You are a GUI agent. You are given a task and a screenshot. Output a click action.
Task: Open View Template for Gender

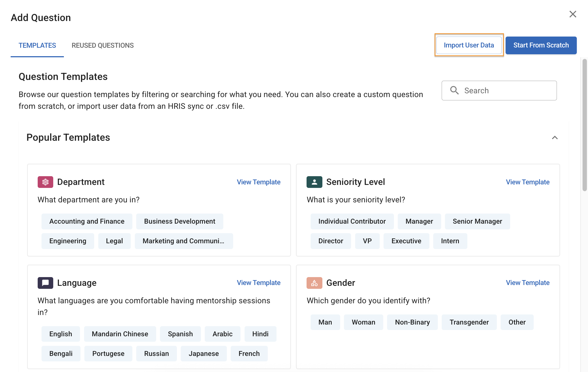[527, 283]
